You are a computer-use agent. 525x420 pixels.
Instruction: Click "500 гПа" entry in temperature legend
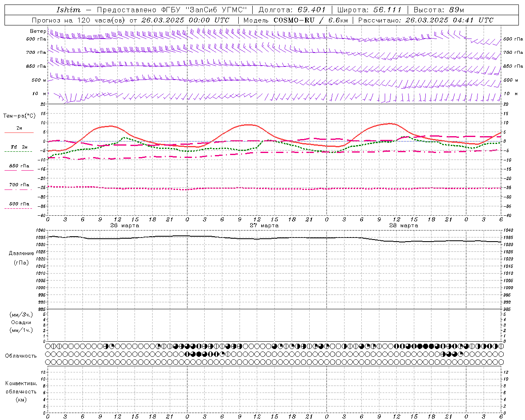coord(19,204)
